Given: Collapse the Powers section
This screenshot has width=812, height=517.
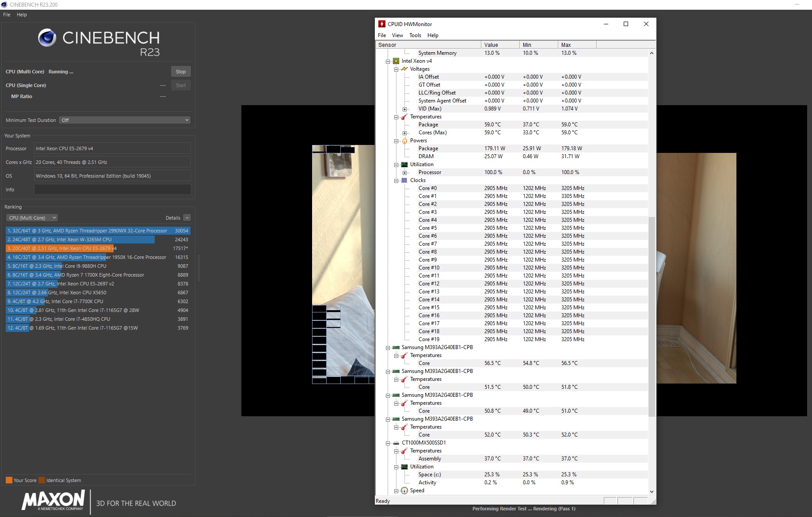Looking at the screenshot, I should (396, 141).
